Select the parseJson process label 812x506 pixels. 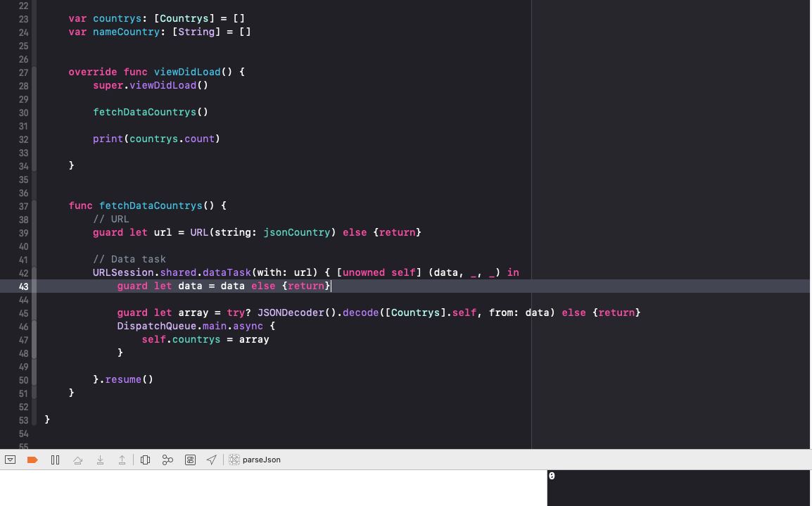pos(262,460)
